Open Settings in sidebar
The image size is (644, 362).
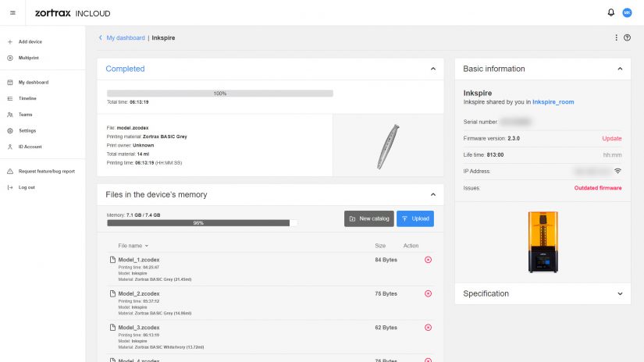[x=27, y=130]
